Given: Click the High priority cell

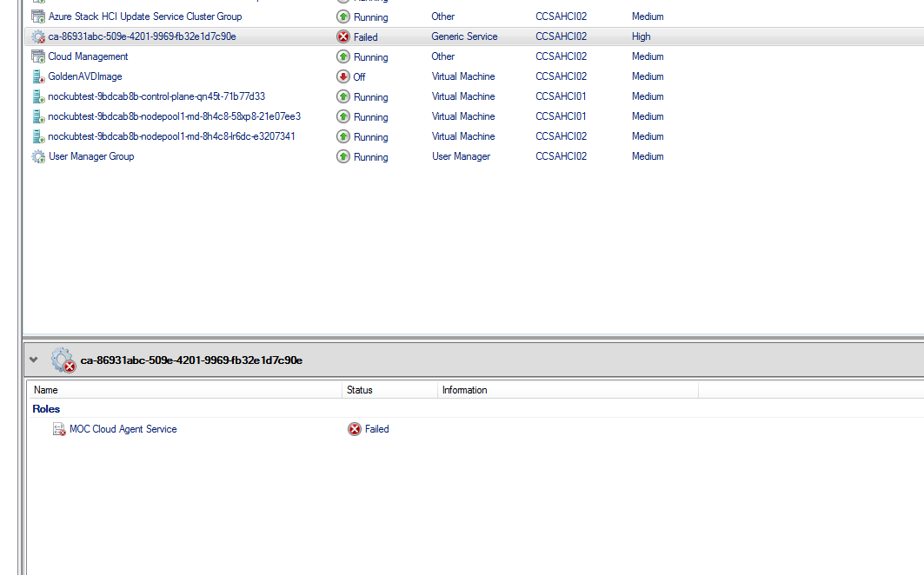Looking at the screenshot, I should point(641,36).
